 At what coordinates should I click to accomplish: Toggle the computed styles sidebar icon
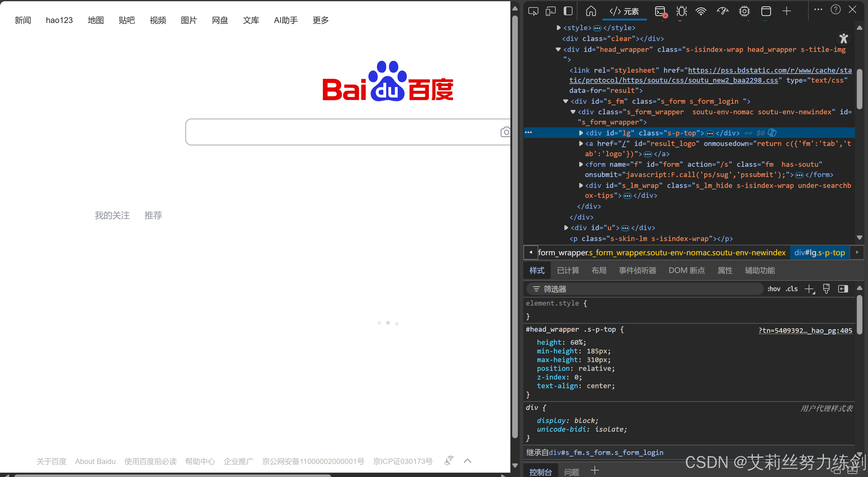(x=843, y=289)
